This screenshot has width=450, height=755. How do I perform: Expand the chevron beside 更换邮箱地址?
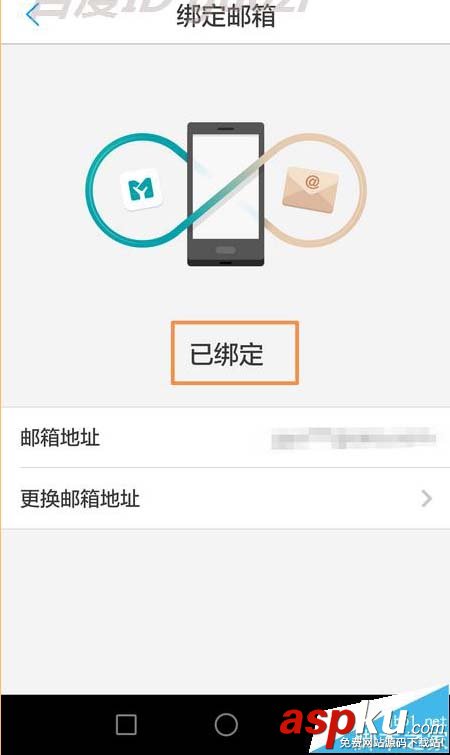pos(426,498)
